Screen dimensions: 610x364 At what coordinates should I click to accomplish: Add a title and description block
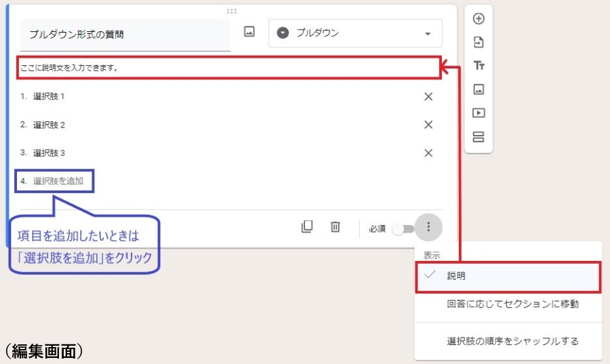click(479, 66)
